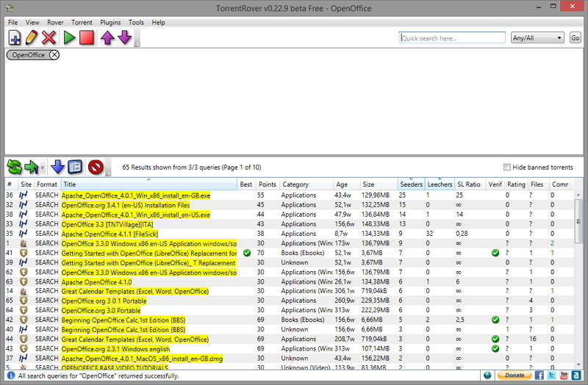Image resolution: width=588 pixels, height=385 pixels.
Task: Sort results by Seeders column header
Action: pyautogui.click(x=411, y=184)
